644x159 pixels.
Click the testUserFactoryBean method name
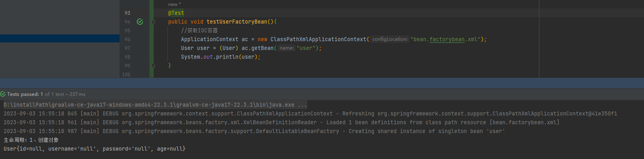[x=237, y=22]
